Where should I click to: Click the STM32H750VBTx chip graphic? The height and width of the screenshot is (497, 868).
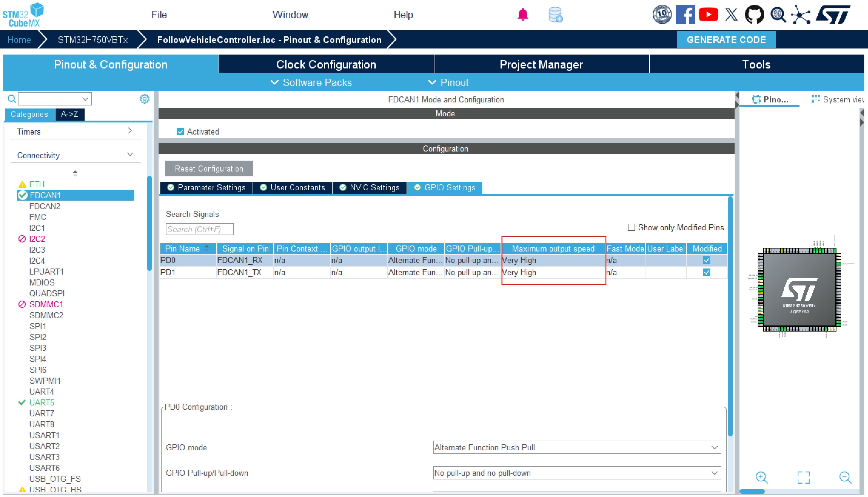799,289
